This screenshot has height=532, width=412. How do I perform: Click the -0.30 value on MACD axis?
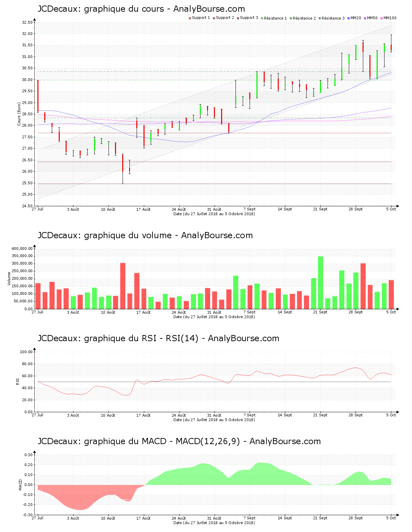click(x=28, y=515)
